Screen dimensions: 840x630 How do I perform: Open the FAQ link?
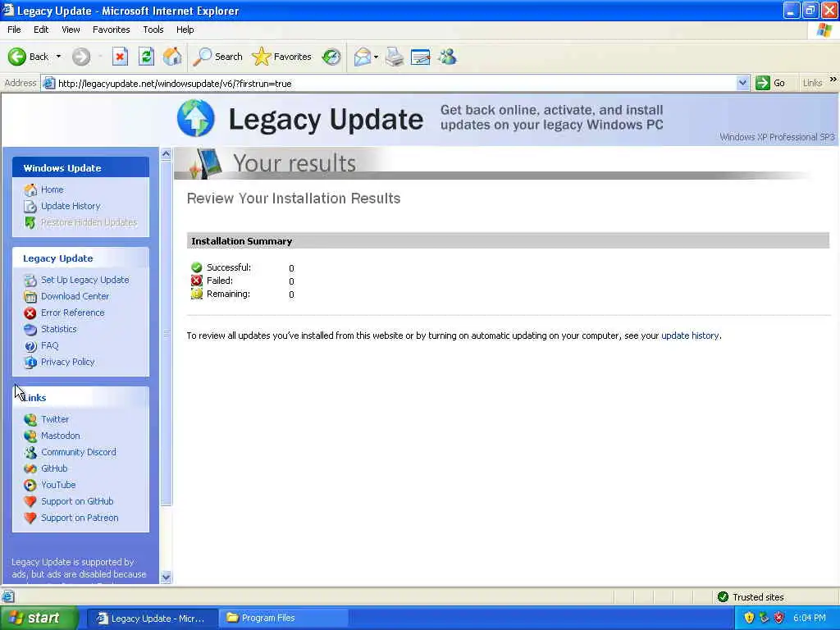pyautogui.click(x=50, y=345)
